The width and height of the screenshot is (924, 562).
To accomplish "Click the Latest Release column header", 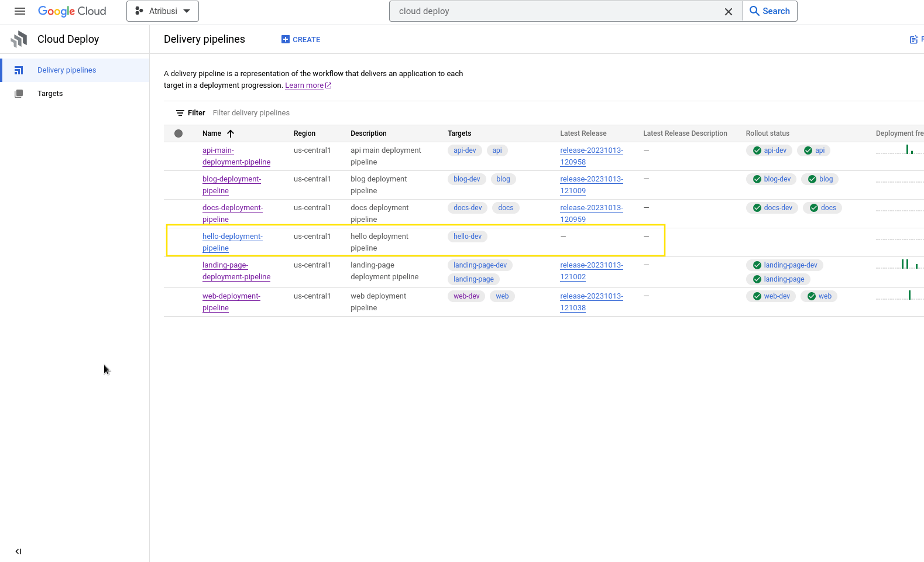I will 583,133.
